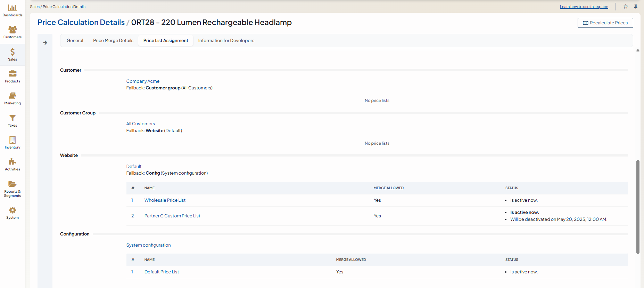
Task: Expand the side panel with arrow
Action: click(x=45, y=43)
